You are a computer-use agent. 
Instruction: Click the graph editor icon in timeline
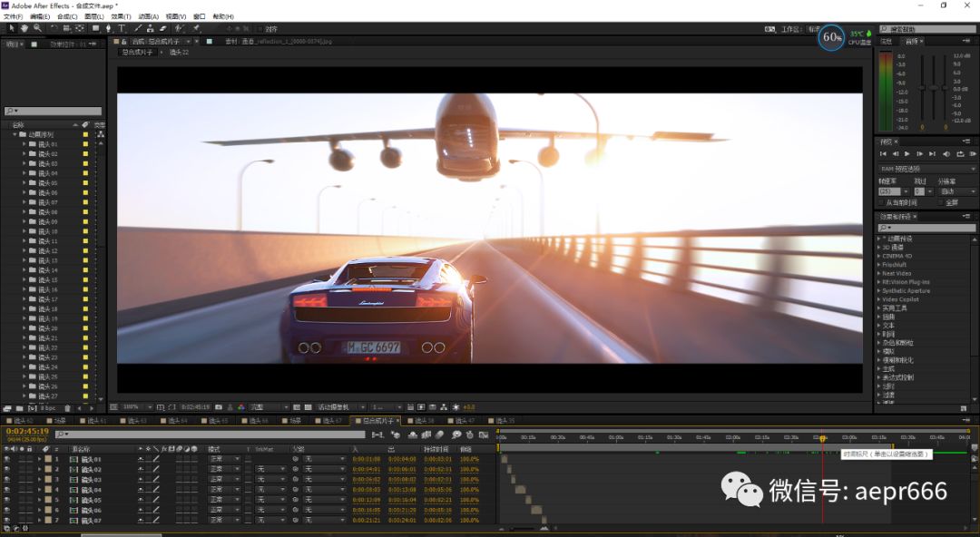point(484,434)
